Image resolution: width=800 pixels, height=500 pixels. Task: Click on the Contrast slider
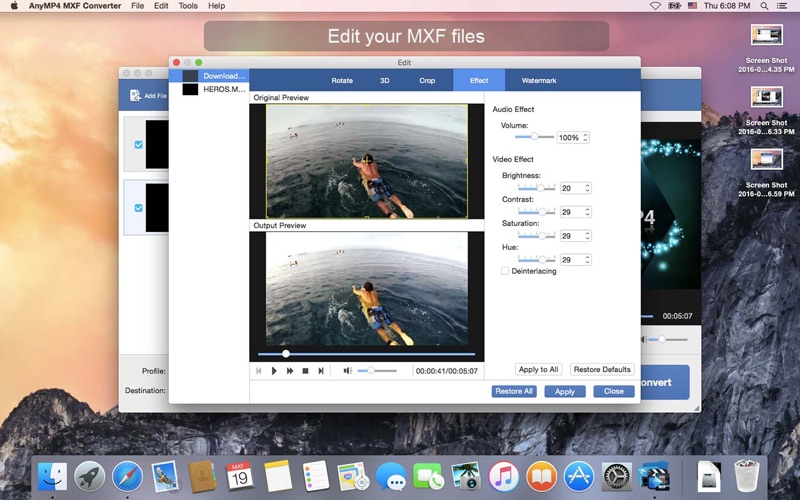[x=536, y=212]
